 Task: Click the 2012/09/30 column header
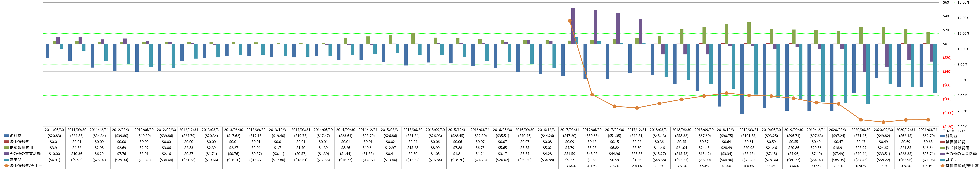tap(166, 130)
